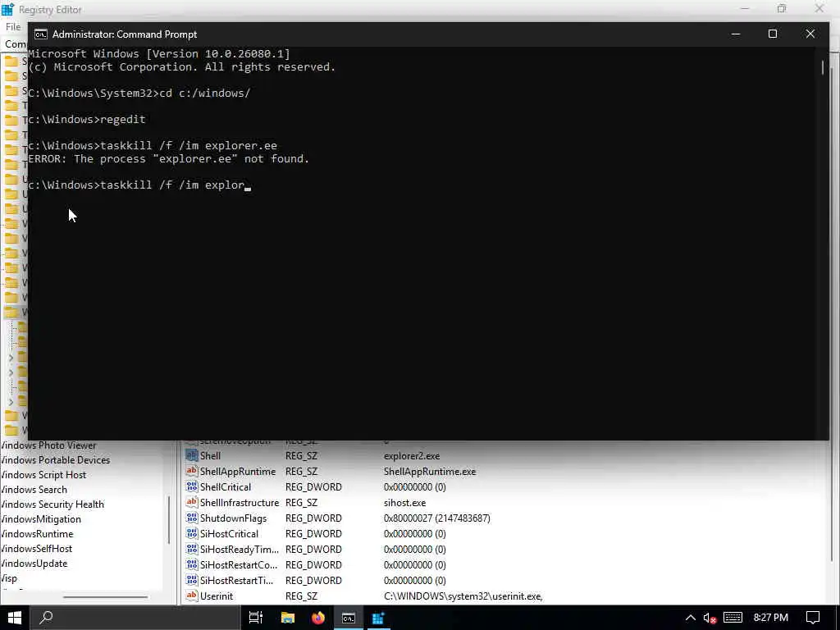Select ShellCritical value name
Viewport: 840px width, 630px height.
[226, 487]
